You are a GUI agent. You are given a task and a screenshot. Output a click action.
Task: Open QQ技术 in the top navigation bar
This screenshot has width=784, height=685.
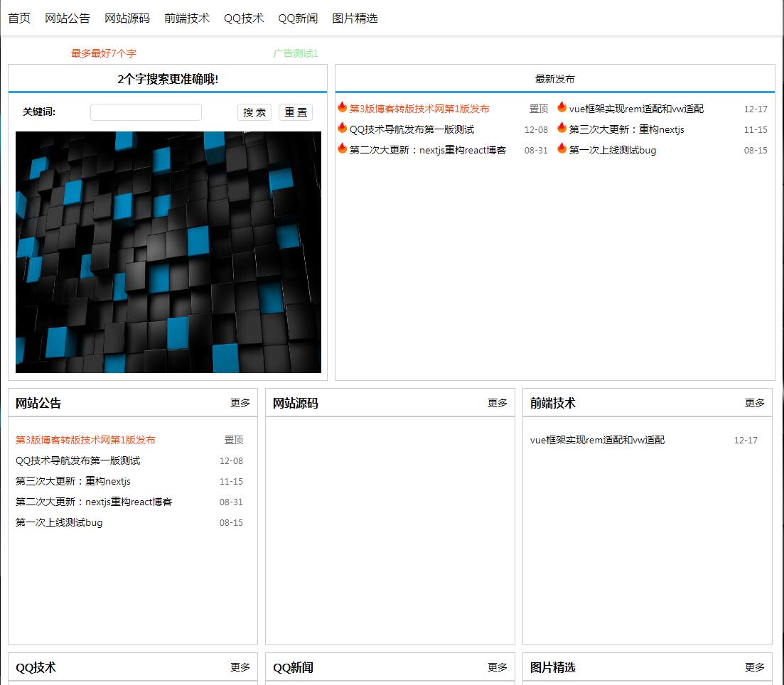(x=244, y=18)
